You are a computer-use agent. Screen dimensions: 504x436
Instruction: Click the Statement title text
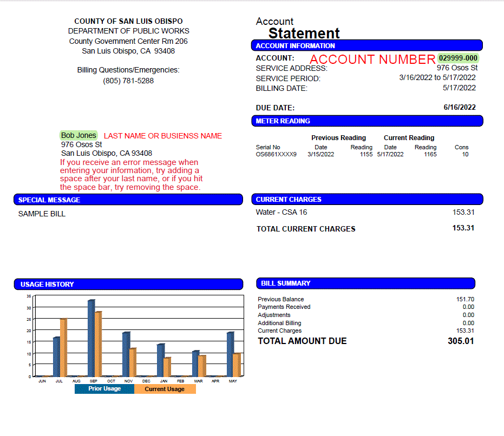[x=304, y=33]
